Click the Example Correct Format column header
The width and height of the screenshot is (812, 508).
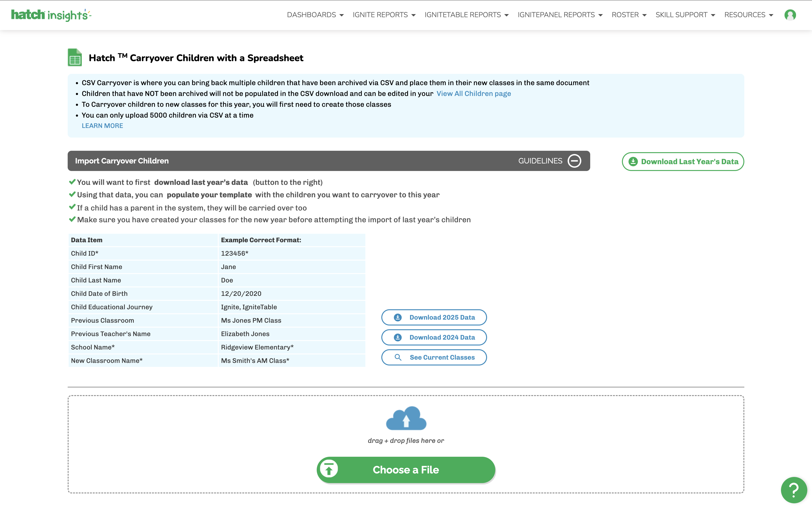292,240
